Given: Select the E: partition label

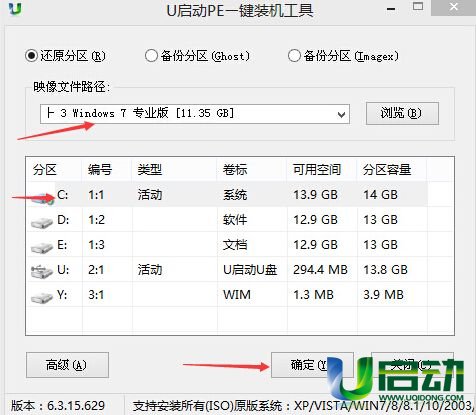Looking at the screenshot, I should point(62,245).
